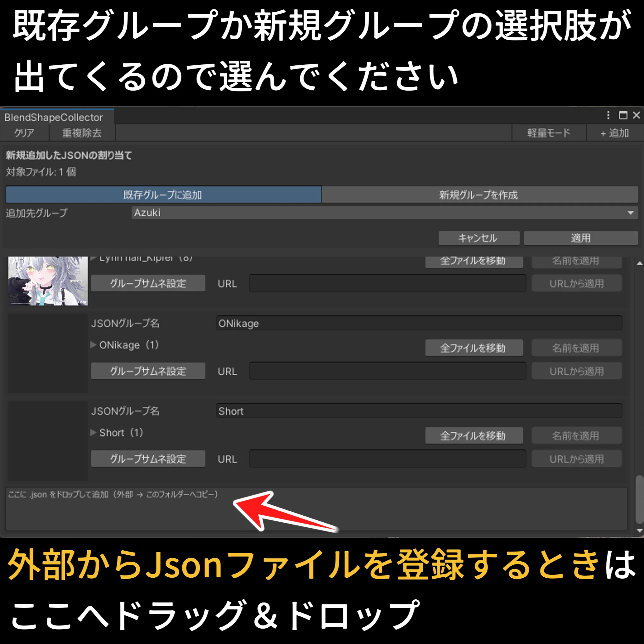Screen dimensions: 644x644
Task: Expand the Short (1) group
Action: pyautogui.click(x=93, y=433)
